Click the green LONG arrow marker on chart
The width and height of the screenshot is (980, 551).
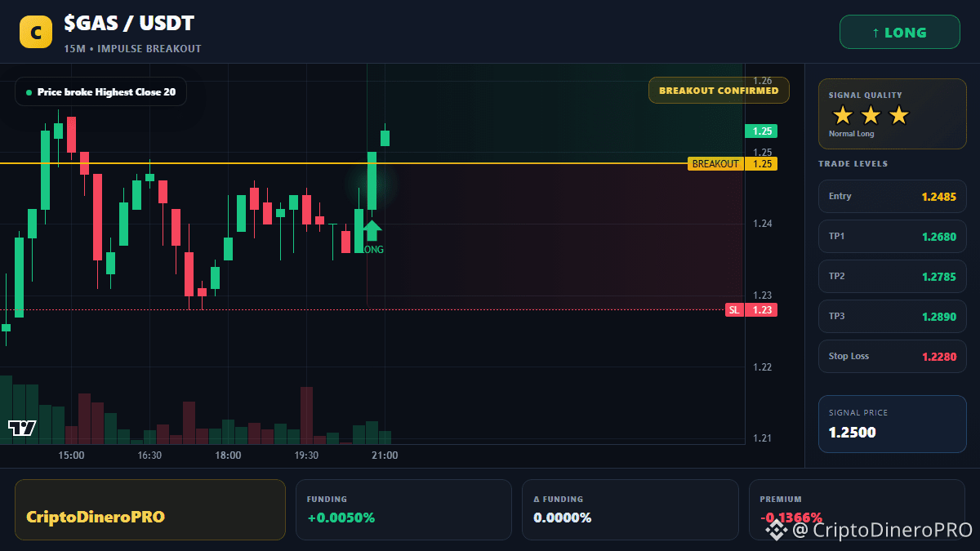[372, 231]
